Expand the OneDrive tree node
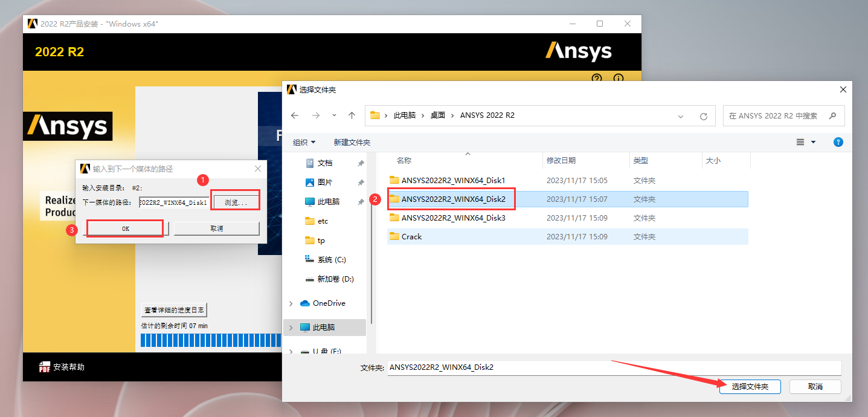Screen dimensions: 868x417 pos(291,303)
